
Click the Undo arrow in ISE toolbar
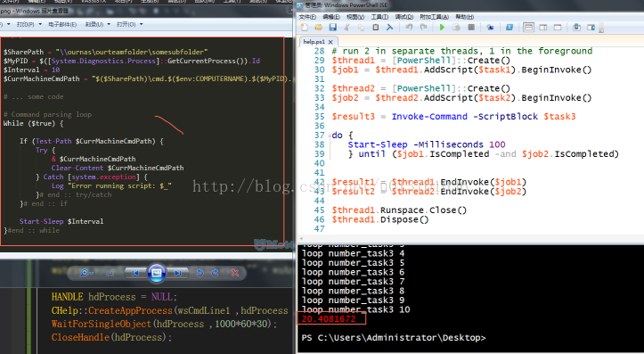(x=409, y=27)
